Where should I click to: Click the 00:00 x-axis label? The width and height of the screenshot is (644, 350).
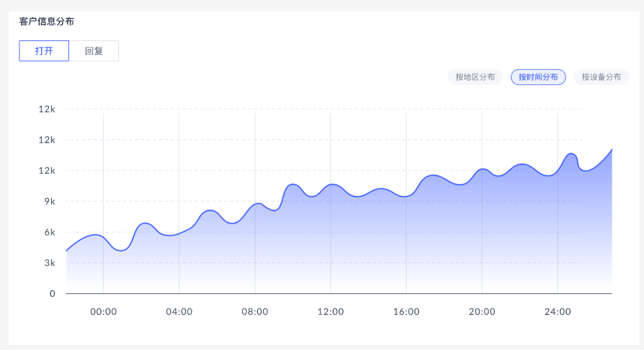coord(103,312)
